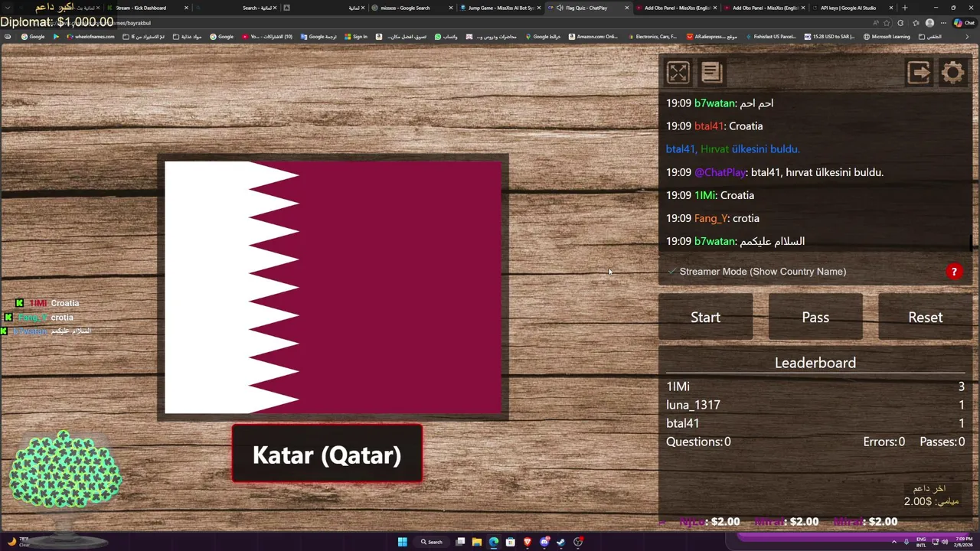Open Fishisfast US Parcel bookmark
The width and height of the screenshot is (980, 551).
(770, 36)
